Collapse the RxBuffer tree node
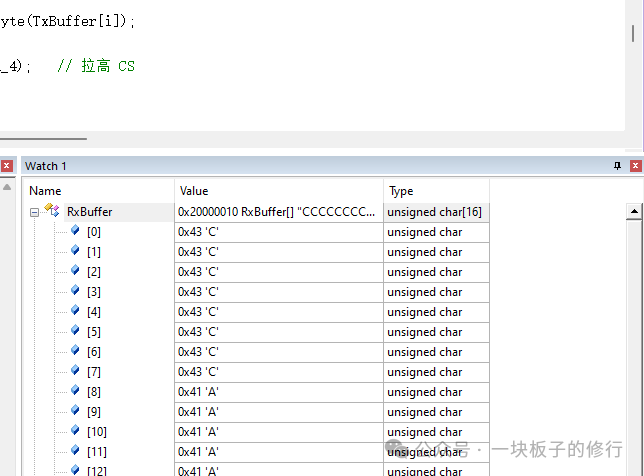The width and height of the screenshot is (644, 476). tap(34, 212)
